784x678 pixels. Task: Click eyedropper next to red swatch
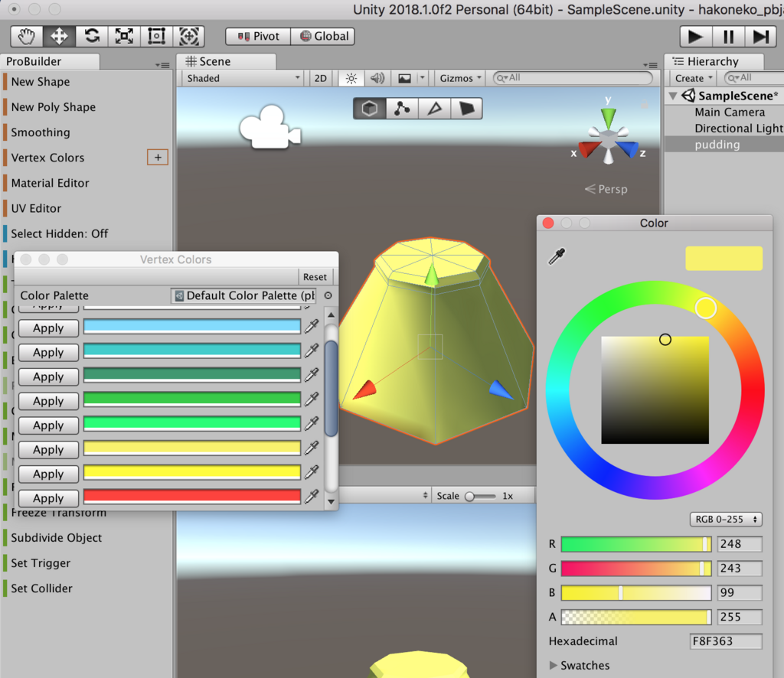click(x=312, y=496)
